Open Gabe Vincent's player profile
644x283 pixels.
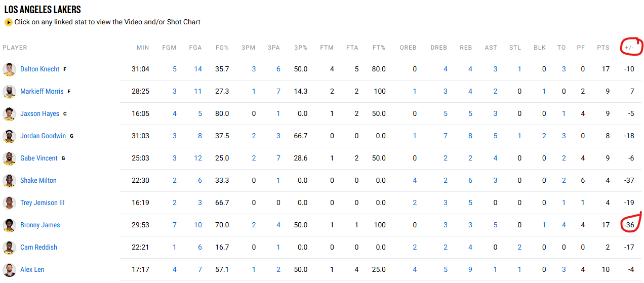point(39,158)
